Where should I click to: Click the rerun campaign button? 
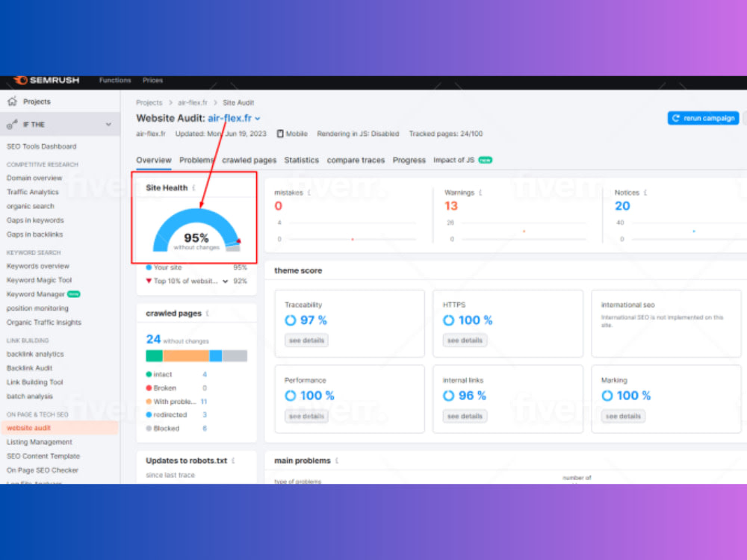[703, 118]
